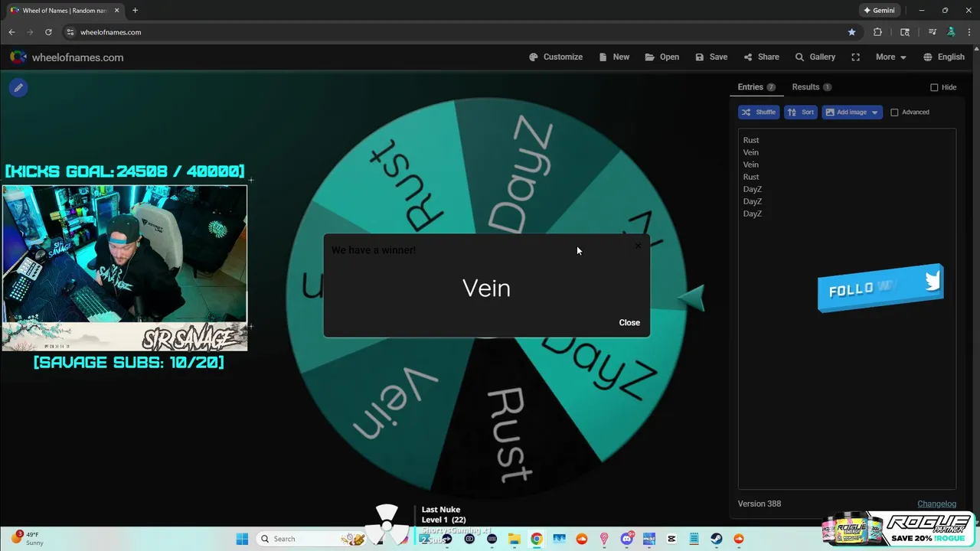Viewport: 980px width, 551px height.
Task: Sort the entries
Action: click(801, 112)
